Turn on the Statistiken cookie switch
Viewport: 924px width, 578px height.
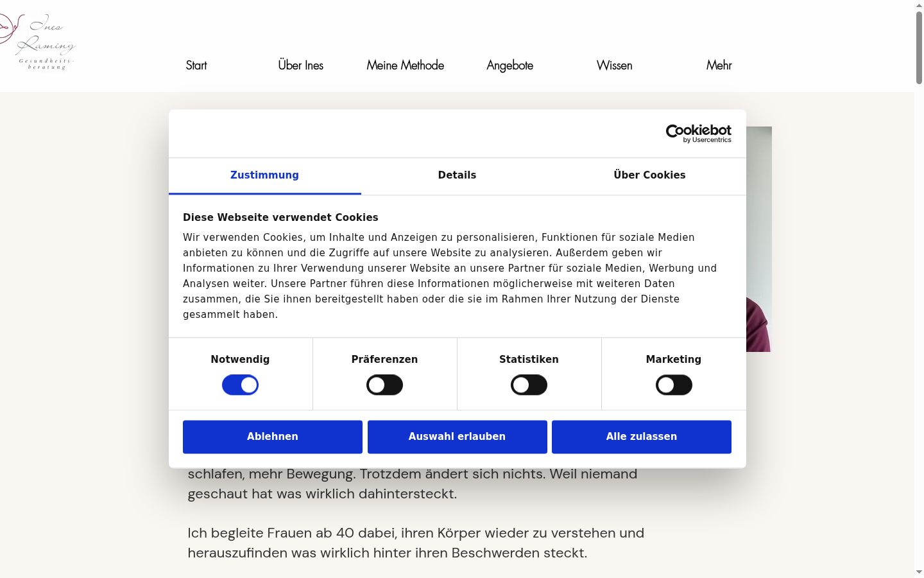(x=529, y=385)
